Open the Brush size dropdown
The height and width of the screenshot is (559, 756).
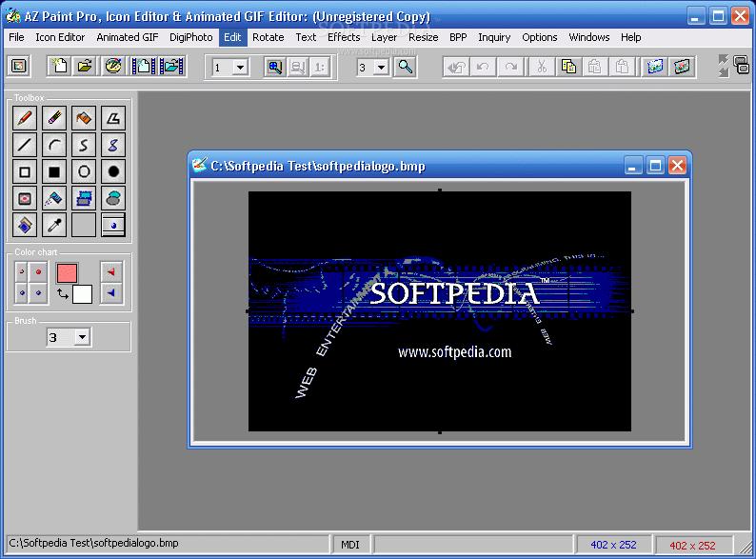click(83, 337)
